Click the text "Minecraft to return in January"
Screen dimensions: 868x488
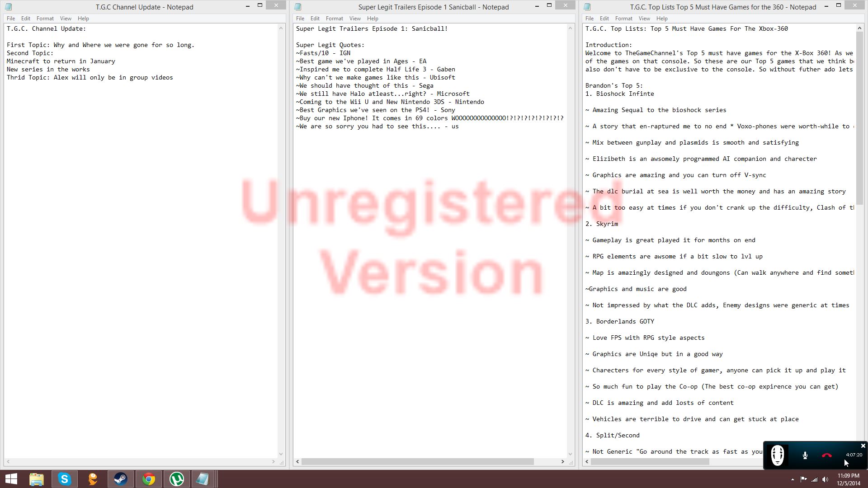(61, 61)
